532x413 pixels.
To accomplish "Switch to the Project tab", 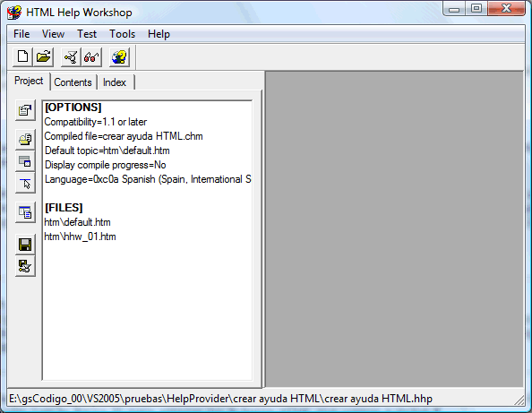I will click(29, 81).
